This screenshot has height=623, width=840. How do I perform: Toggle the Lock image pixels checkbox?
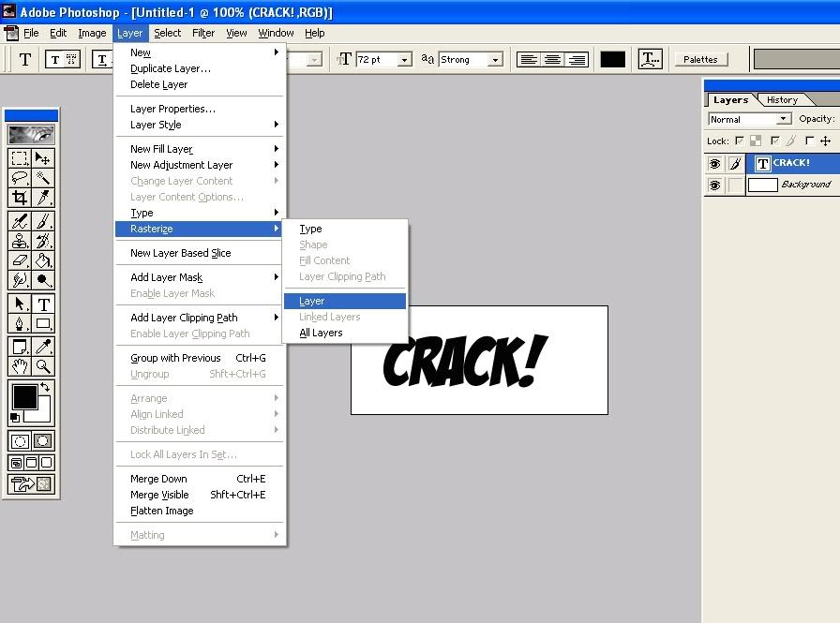coord(775,141)
